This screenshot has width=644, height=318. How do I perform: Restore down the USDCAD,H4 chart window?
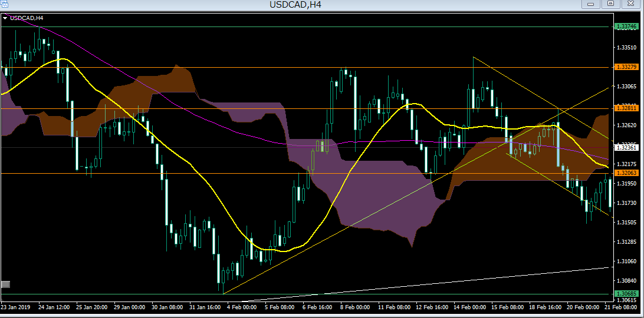pyautogui.click(x=611, y=4)
